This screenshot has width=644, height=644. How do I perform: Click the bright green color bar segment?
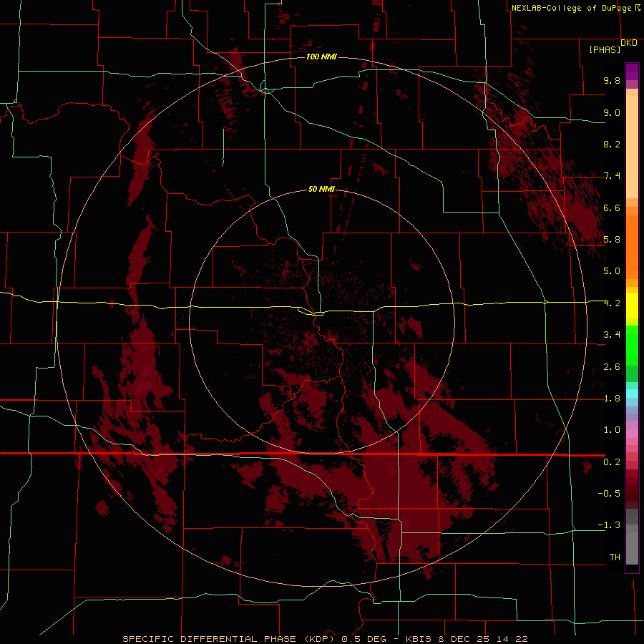click(x=632, y=345)
